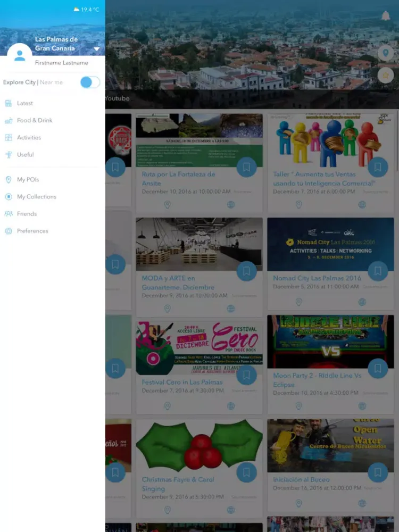Open the Taller Aumenta tus Ventas title link
This screenshot has width=399, height=532.
(324, 179)
